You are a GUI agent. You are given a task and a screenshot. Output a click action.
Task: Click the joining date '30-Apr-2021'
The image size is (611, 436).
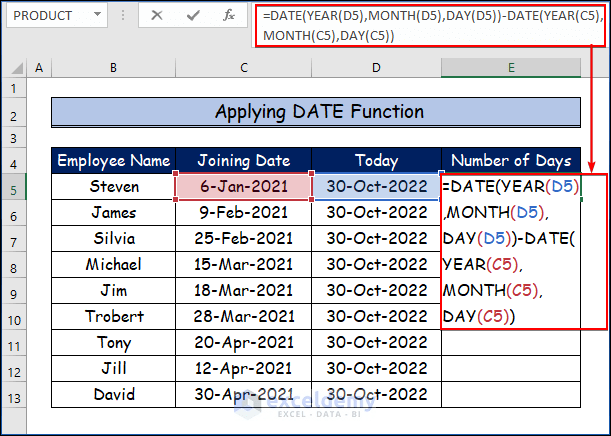[x=244, y=394]
